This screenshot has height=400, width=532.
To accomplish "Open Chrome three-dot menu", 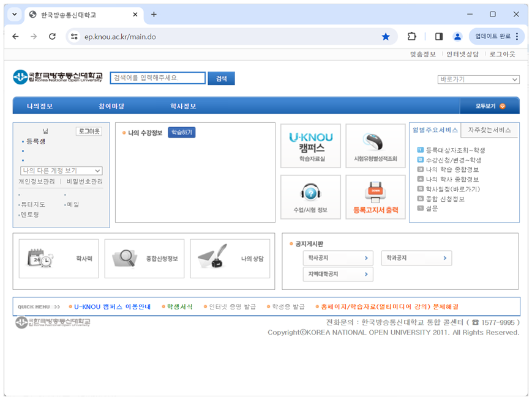I will (x=517, y=37).
